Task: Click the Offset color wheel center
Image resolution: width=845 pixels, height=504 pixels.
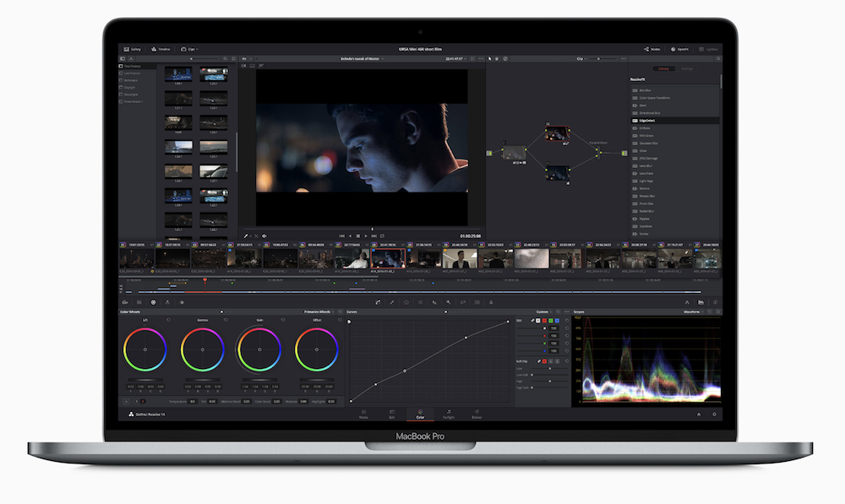Action: point(316,350)
